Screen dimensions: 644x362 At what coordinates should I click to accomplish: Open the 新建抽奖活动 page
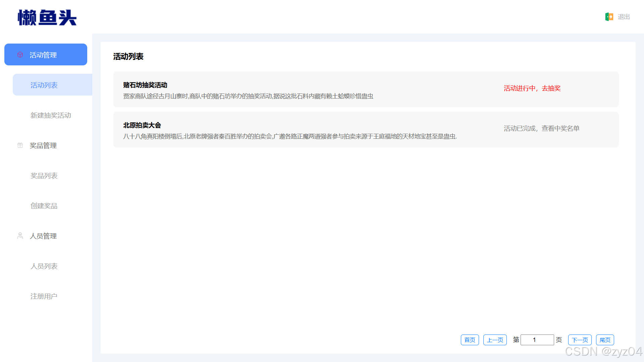point(51,115)
